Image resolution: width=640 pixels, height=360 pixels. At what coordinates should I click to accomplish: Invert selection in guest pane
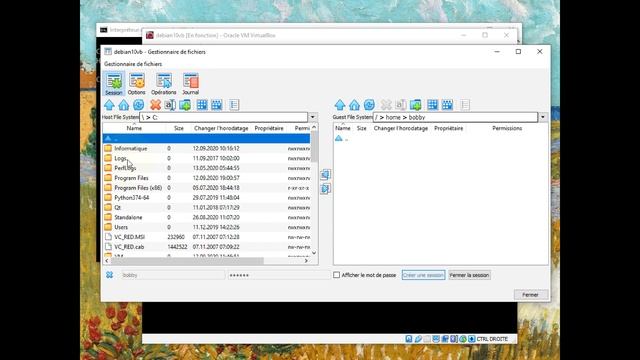click(x=447, y=105)
